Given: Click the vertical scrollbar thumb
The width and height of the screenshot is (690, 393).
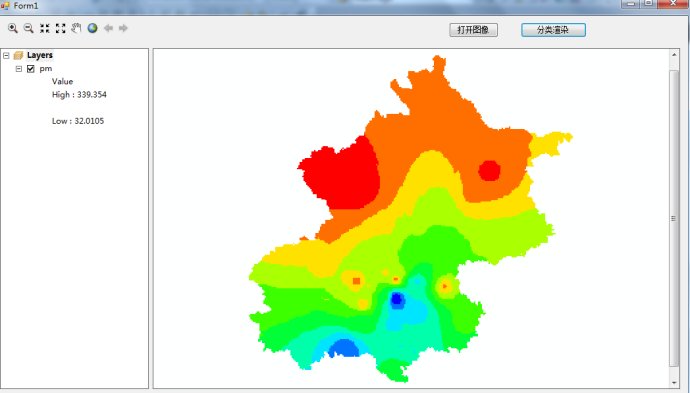Looking at the screenshot, I should pyautogui.click(x=674, y=218).
